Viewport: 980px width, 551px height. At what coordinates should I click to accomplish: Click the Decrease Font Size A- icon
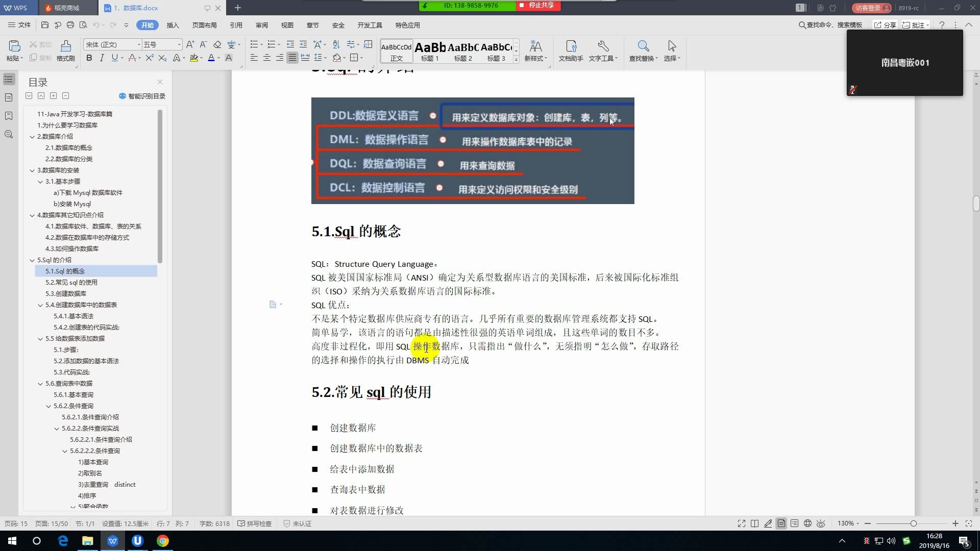pos(203,44)
